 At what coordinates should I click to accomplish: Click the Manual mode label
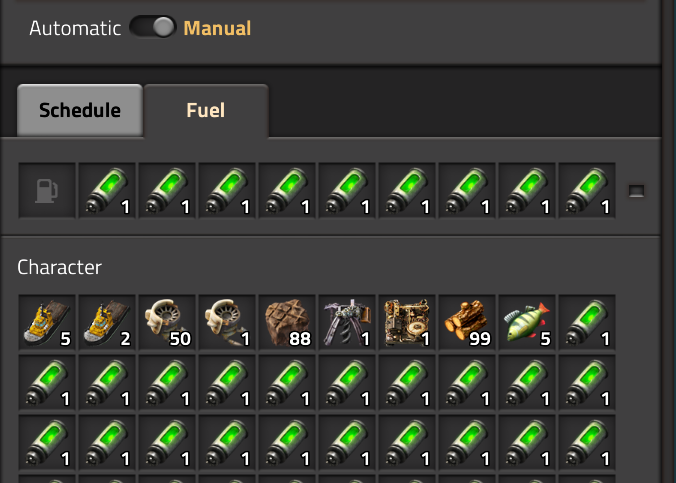(x=217, y=28)
